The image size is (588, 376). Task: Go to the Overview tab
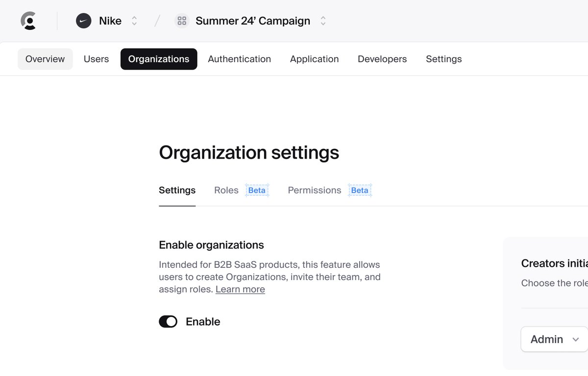click(x=45, y=59)
